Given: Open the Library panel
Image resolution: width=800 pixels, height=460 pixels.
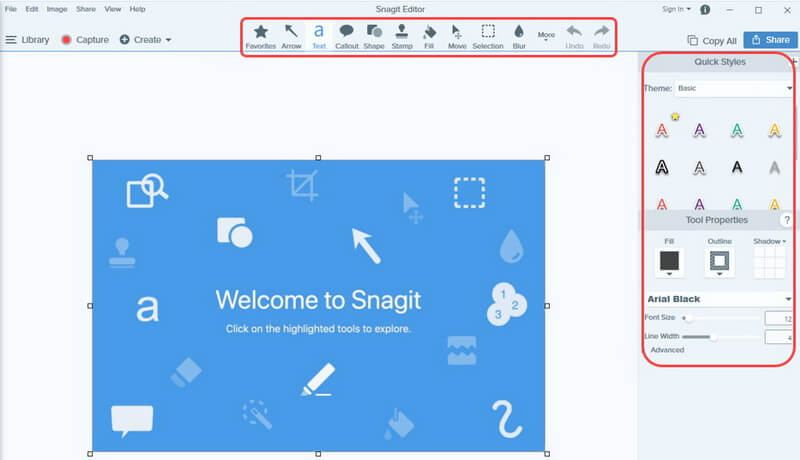Looking at the screenshot, I should point(28,39).
